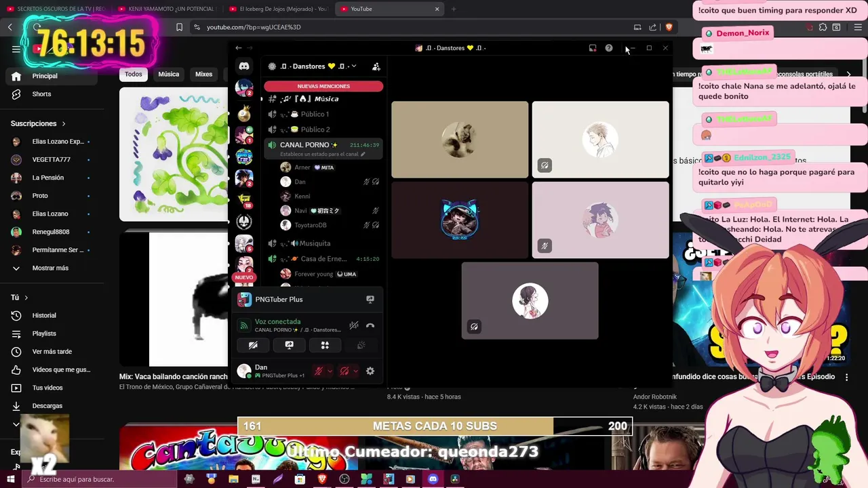Image resolution: width=868 pixels, height=488 pixels.
Task: Click the Brave shields lion icon
Action: 669,27
